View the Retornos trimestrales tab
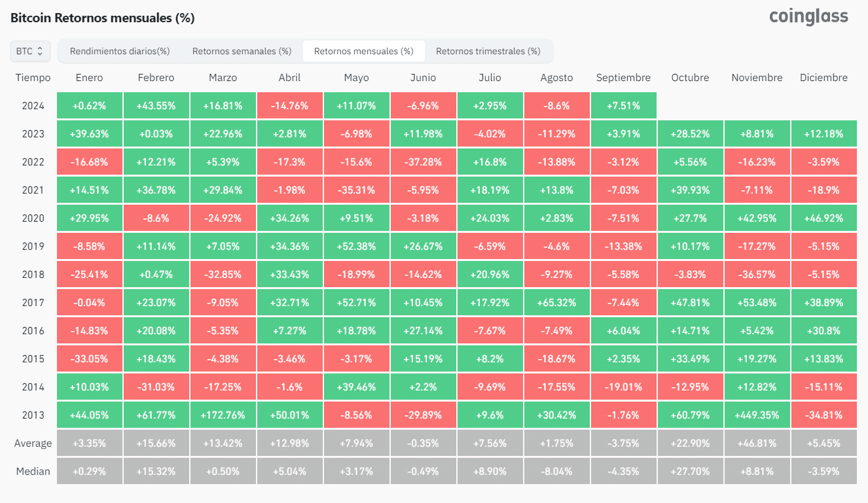868x503 pixels. [490, 50]
